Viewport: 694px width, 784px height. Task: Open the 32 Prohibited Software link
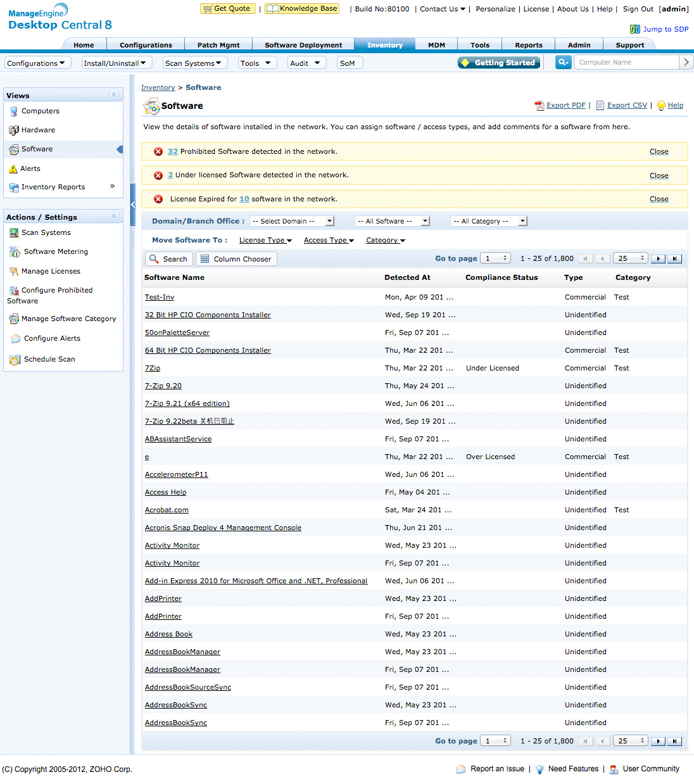172,152
